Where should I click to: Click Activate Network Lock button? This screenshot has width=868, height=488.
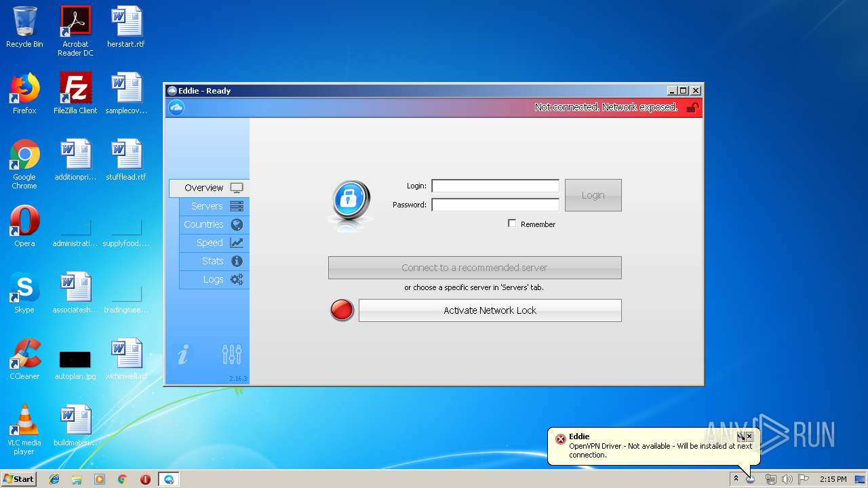490,310
